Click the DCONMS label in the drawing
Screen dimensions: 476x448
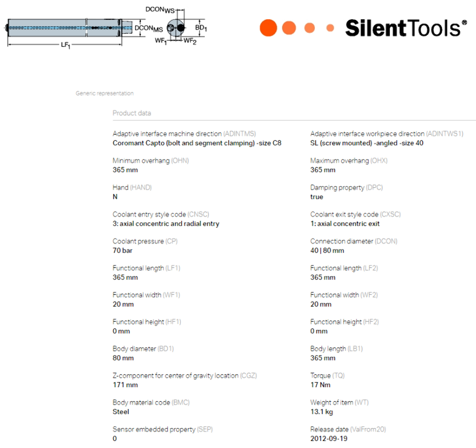tap(148, 28)
